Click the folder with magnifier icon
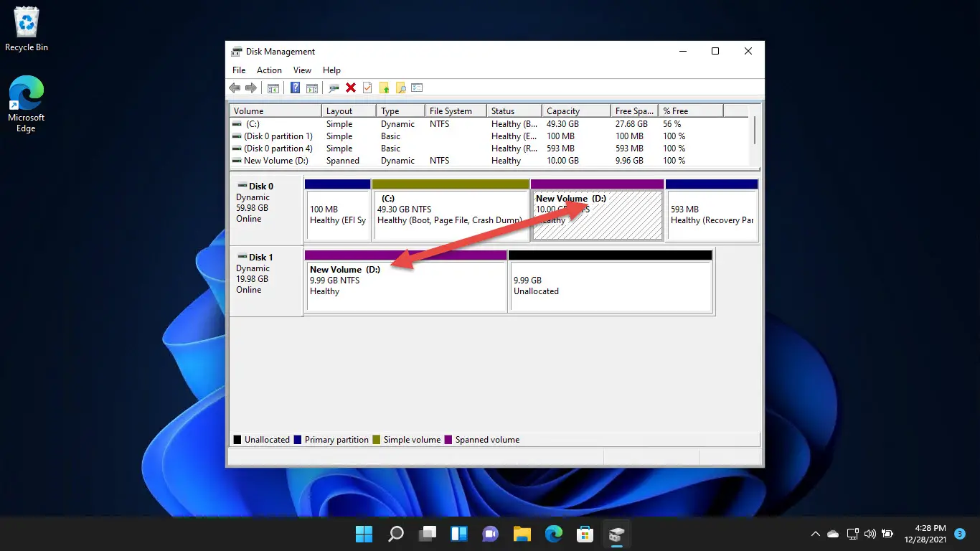Viewport: 980px width, 551px height. (x=401, y=88)
